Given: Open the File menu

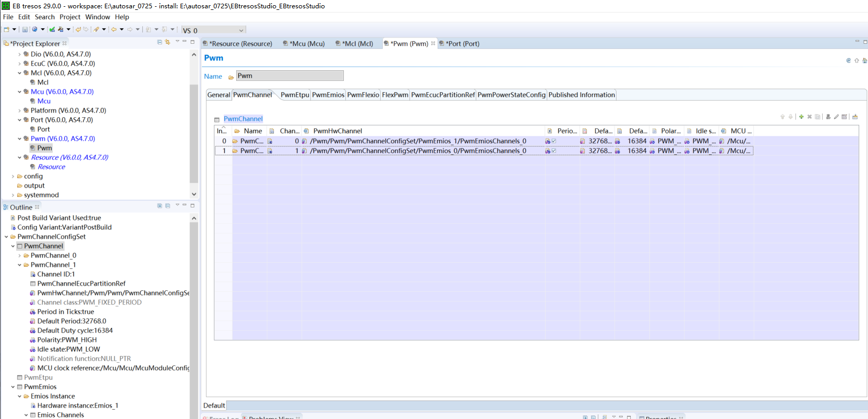Looking at the screenshot, I should [8, 17].
